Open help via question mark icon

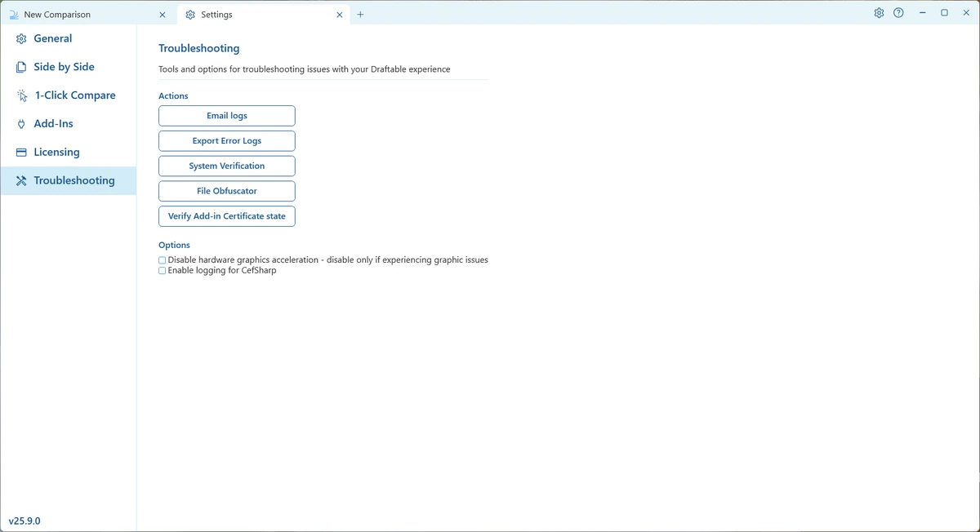[x=898, y=13]
